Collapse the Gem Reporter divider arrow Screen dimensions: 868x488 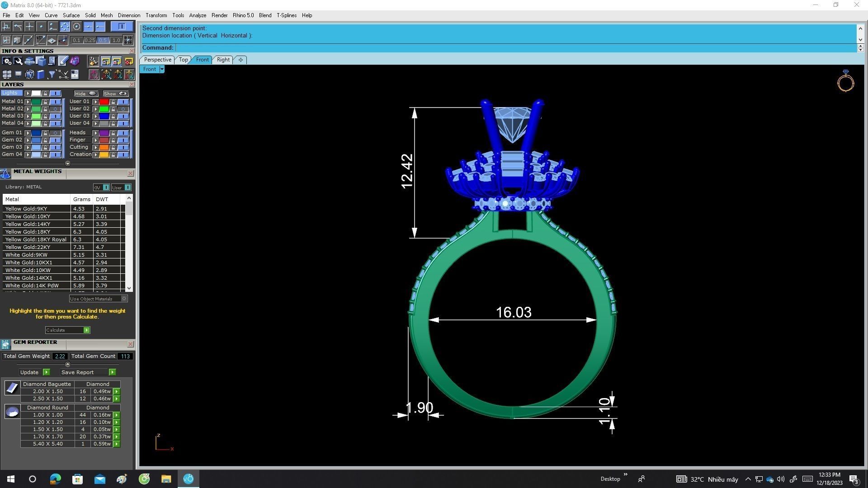point(68,364)
